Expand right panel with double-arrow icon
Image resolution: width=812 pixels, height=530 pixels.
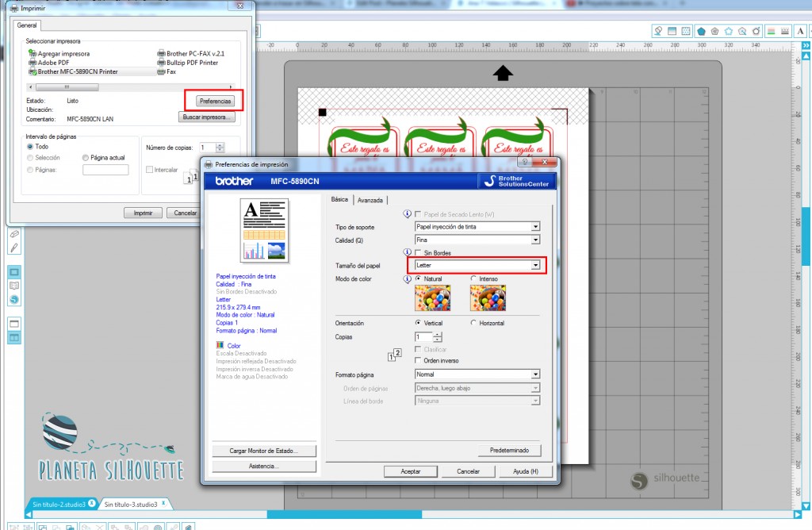pyautogui.click(x=806, y=45)
